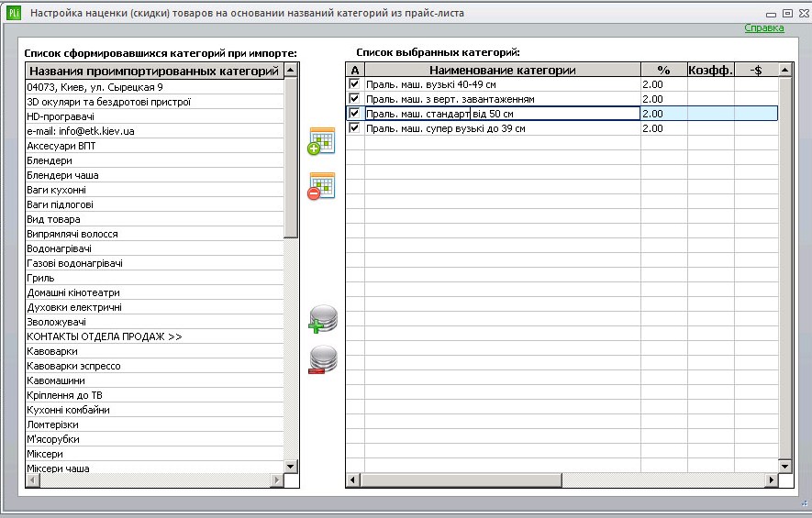The width and height of the screenshot is (812, 518).
Task: Select row 3D окуляри та бездротові пристрої
Action: (x=154, y=102)
